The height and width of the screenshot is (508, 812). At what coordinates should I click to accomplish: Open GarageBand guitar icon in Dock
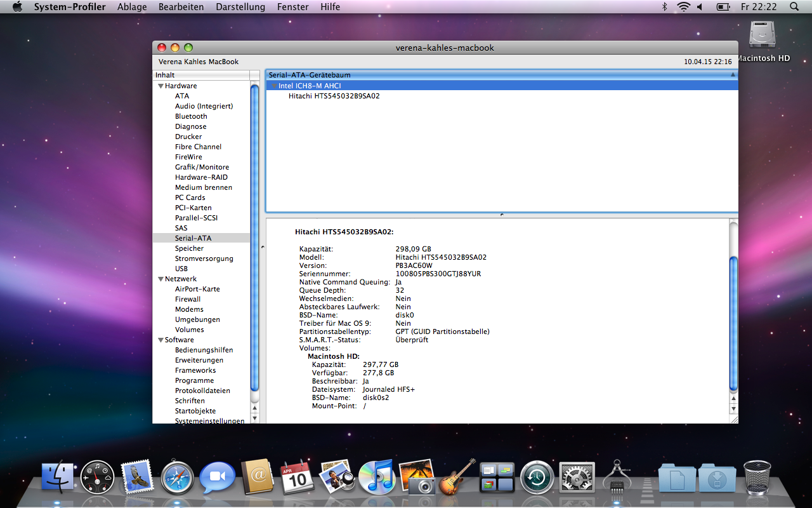click(457, 477)
